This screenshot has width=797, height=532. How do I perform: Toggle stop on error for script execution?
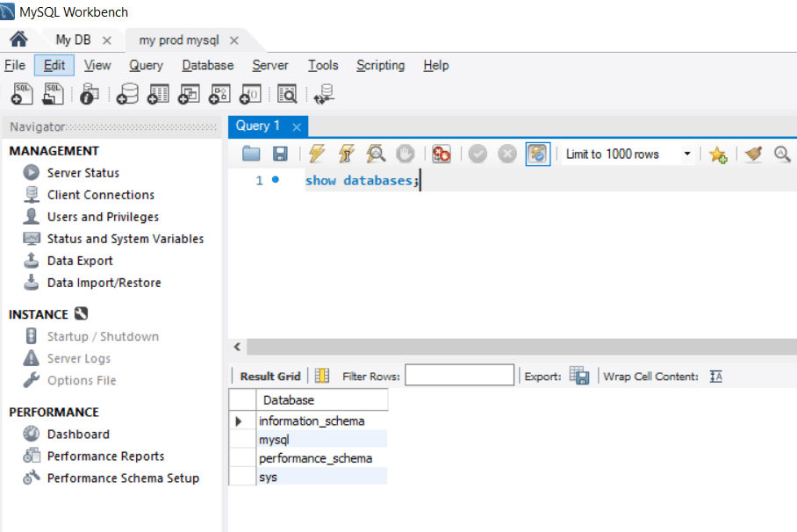(x=441, y=154)
